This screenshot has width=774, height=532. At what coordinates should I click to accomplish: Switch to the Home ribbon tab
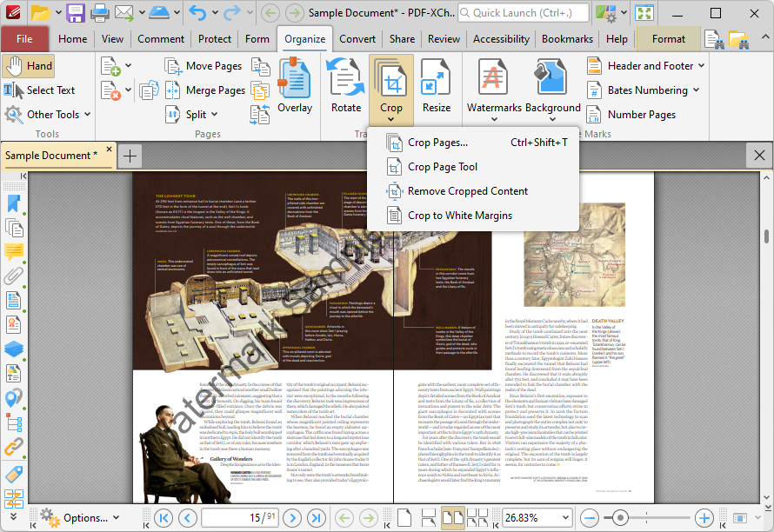[72, 39]
